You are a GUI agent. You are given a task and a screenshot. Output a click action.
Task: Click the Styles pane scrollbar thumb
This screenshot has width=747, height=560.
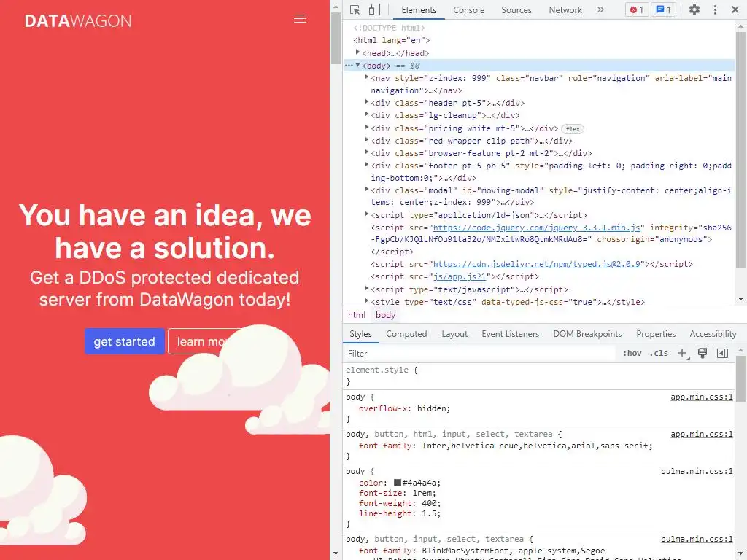coord(741,378)
